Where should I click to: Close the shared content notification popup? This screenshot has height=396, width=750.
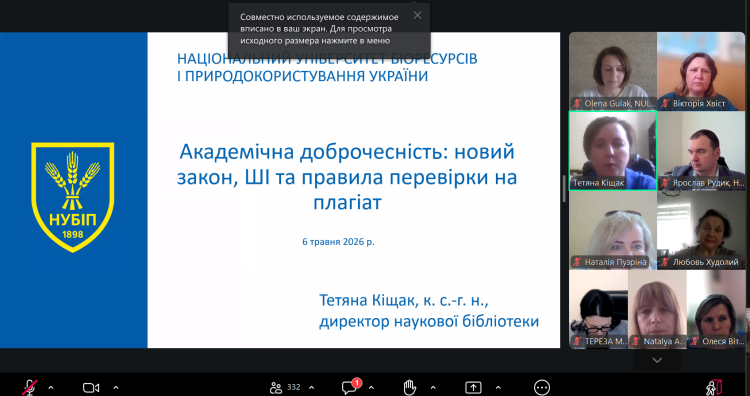[418, 15]
